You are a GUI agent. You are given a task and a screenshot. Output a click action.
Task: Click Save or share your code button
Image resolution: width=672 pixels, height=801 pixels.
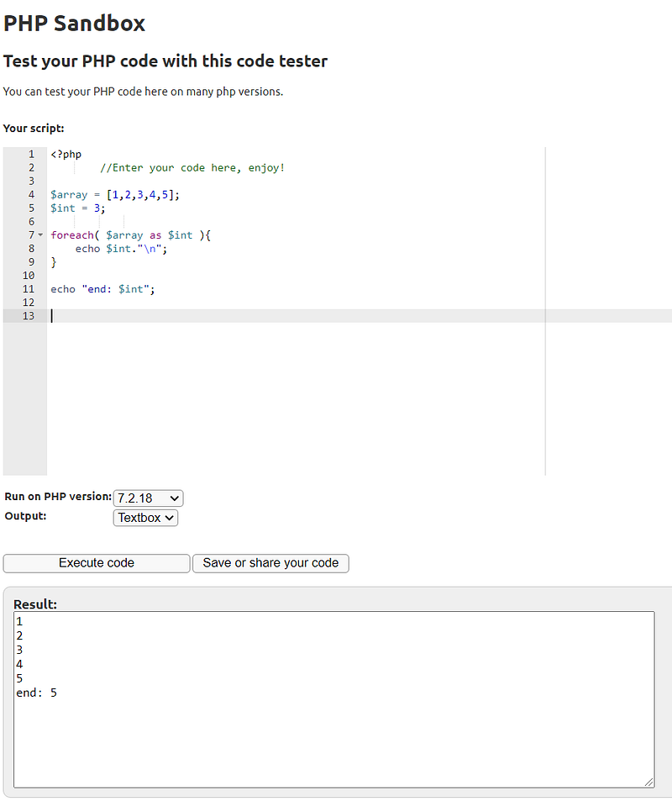[270, 563]
